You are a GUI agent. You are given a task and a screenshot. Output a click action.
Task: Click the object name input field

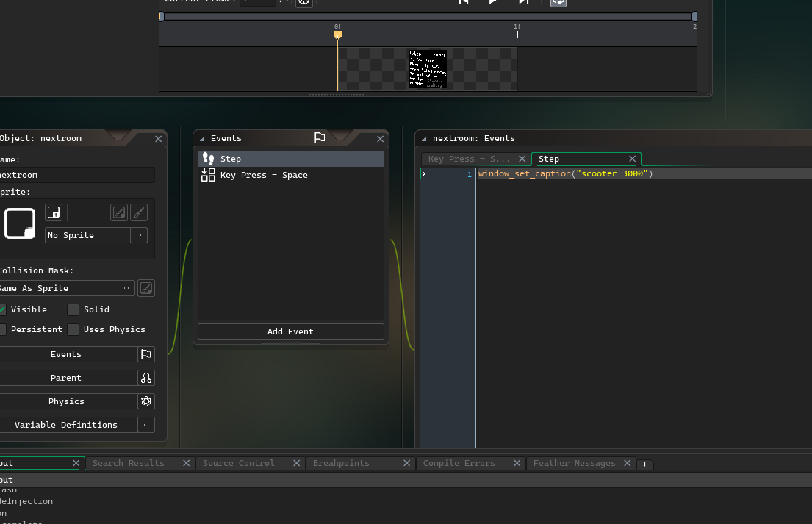77,175
